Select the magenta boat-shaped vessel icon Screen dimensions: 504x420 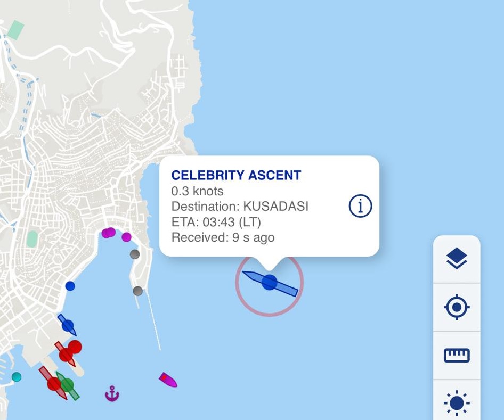coord(168,380)
